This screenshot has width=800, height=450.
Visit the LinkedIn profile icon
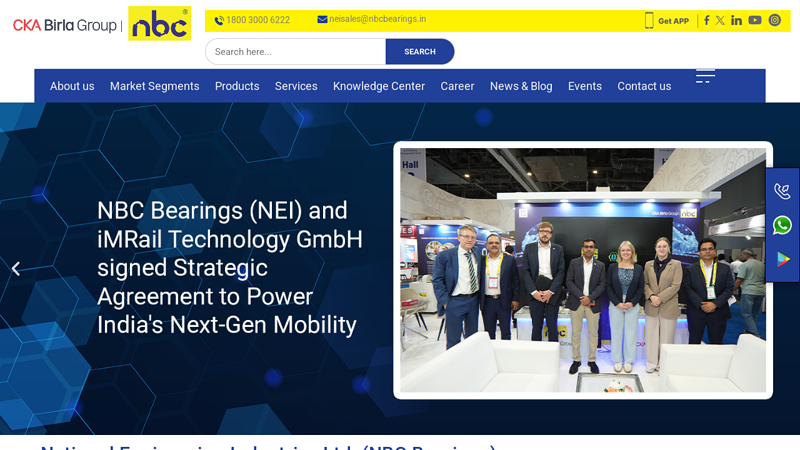pos(737,20)
